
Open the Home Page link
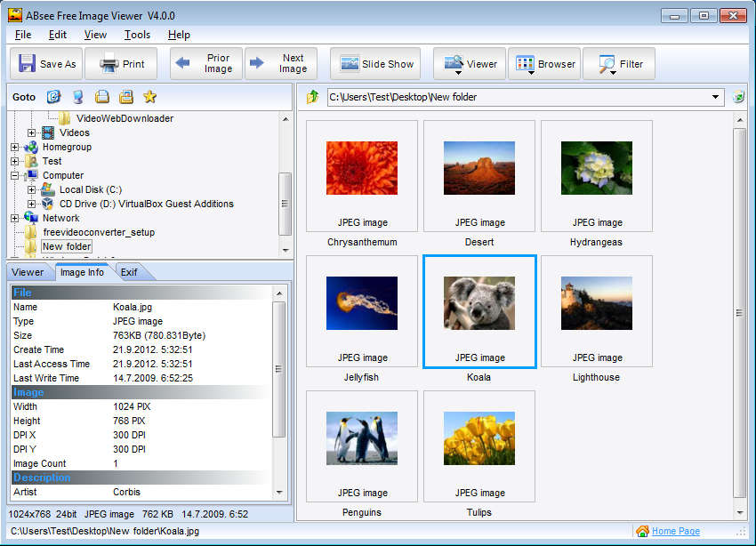[675, 531]
